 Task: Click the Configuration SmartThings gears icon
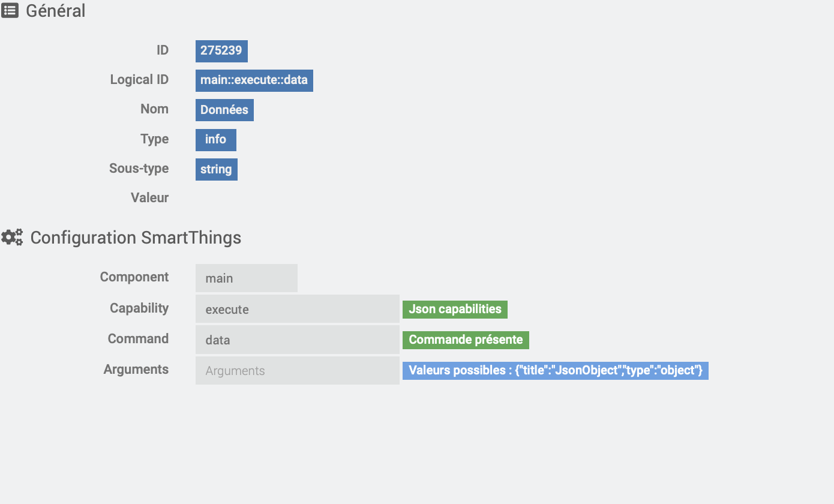12,238
